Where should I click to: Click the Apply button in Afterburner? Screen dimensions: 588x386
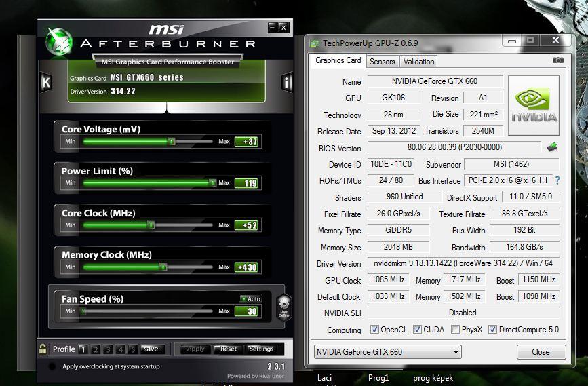click(x=195, y=349)
